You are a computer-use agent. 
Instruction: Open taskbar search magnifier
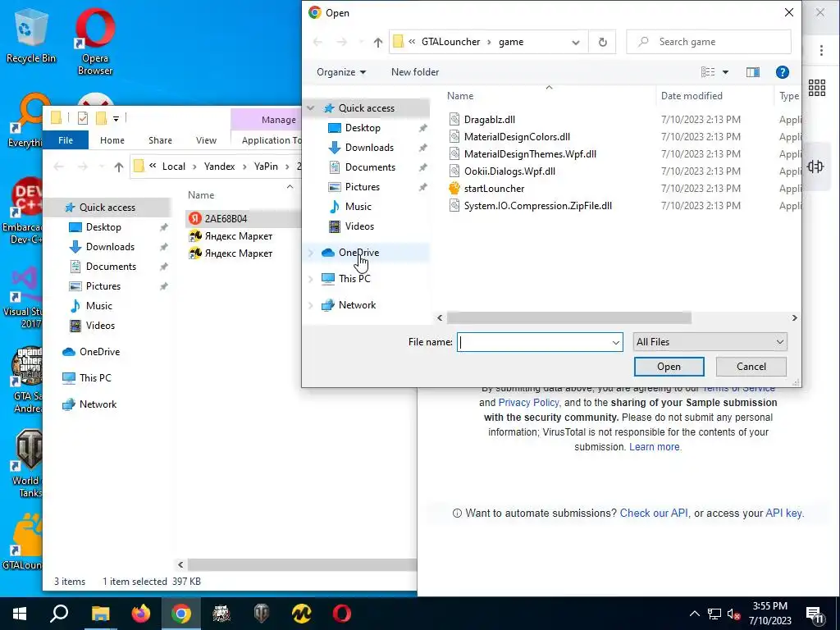[59, 614]
